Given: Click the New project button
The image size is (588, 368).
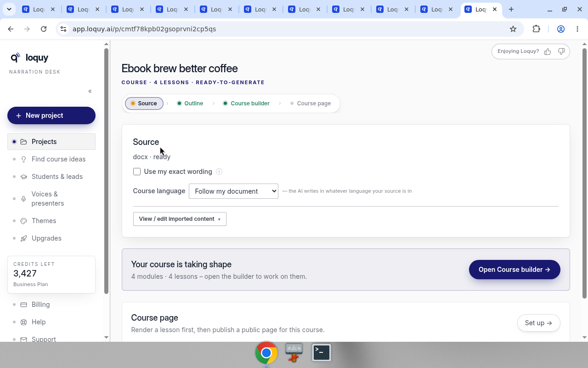Looking at the screenshot, I should pyautogui.click(x=51, y=115).
